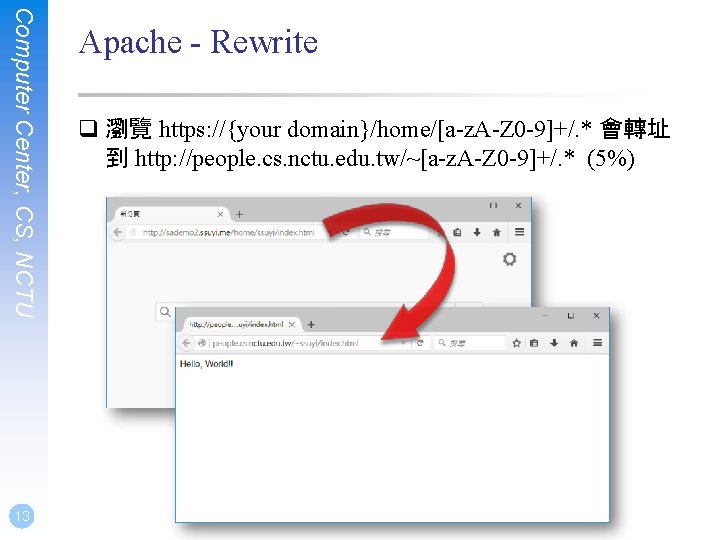Click globe site-identity icon in front window
Viewport: 720px width, 540px height.
coord(202,343)
